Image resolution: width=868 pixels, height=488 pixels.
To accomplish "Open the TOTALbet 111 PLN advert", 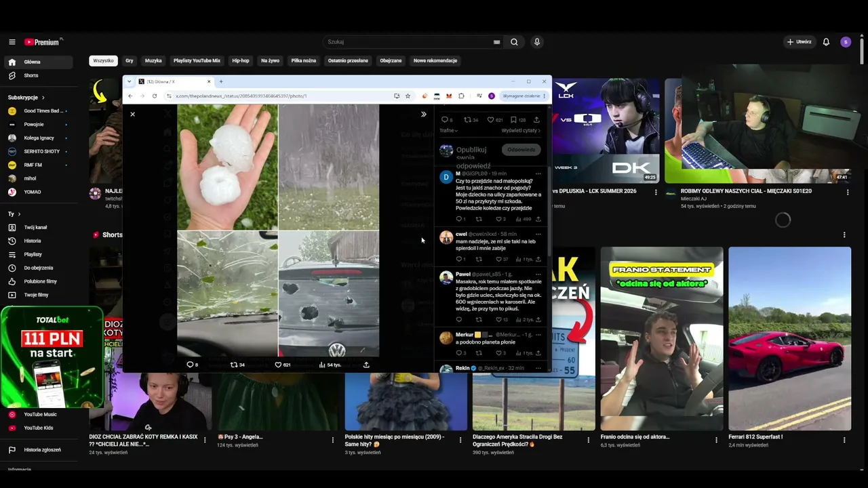I will [52, 357].
